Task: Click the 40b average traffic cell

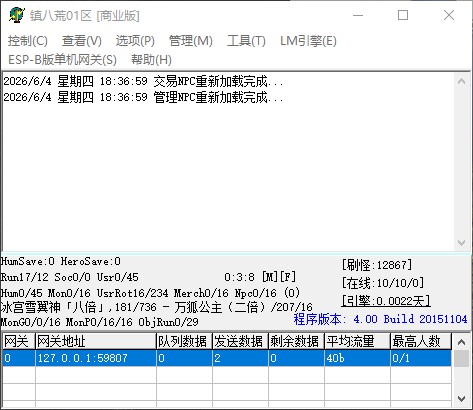Action: pyautogui.click(x=357, y=358)
